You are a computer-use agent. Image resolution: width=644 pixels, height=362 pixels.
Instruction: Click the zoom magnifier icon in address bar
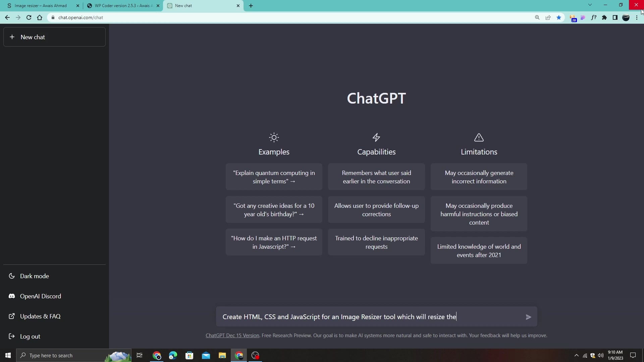(537, 17)
